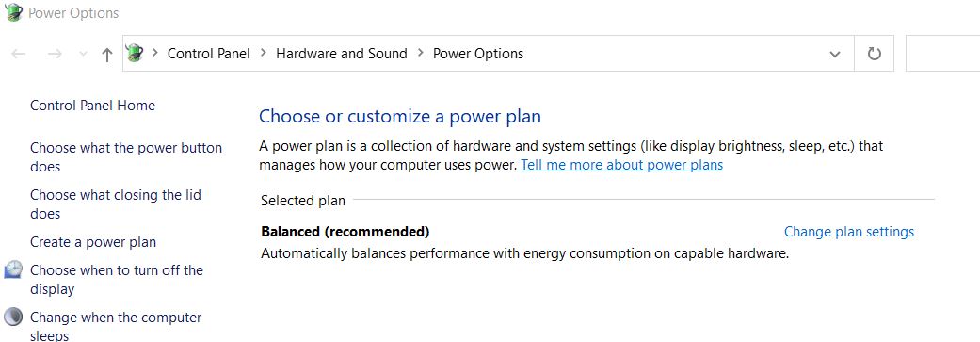This screenshot has width=980, height=342.
Task: Go up one level with the up arrow
Action: point(107,55)
